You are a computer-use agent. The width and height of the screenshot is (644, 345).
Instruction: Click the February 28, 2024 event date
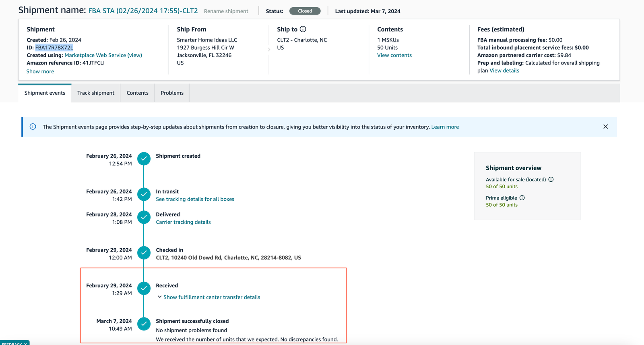(x=109, y=214)
